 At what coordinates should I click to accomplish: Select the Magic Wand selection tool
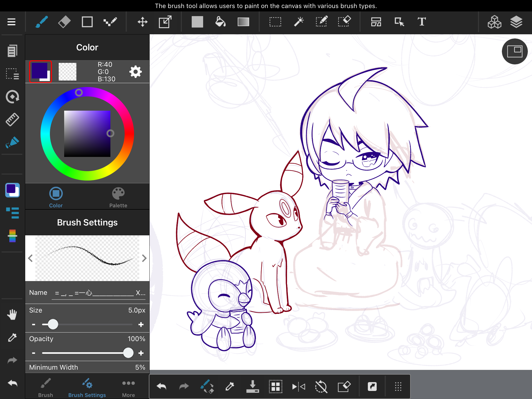coord(299,22)
